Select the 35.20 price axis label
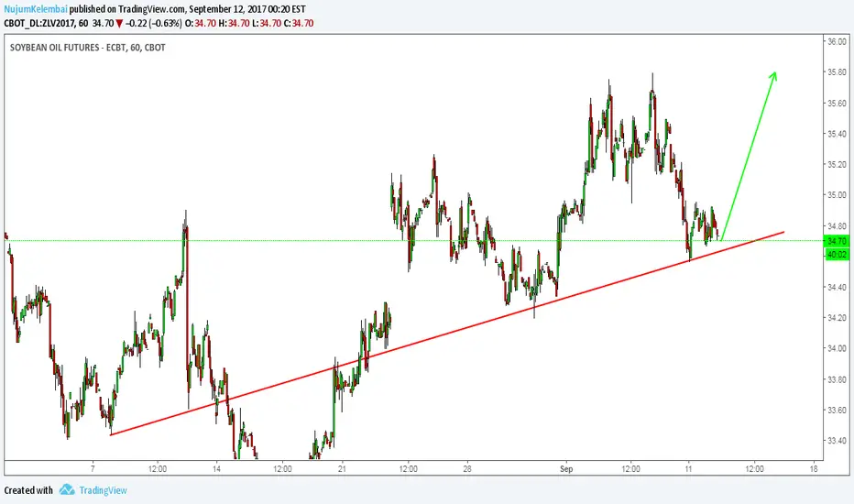Screen dimensions: 854x504 [x=837, y=164]
